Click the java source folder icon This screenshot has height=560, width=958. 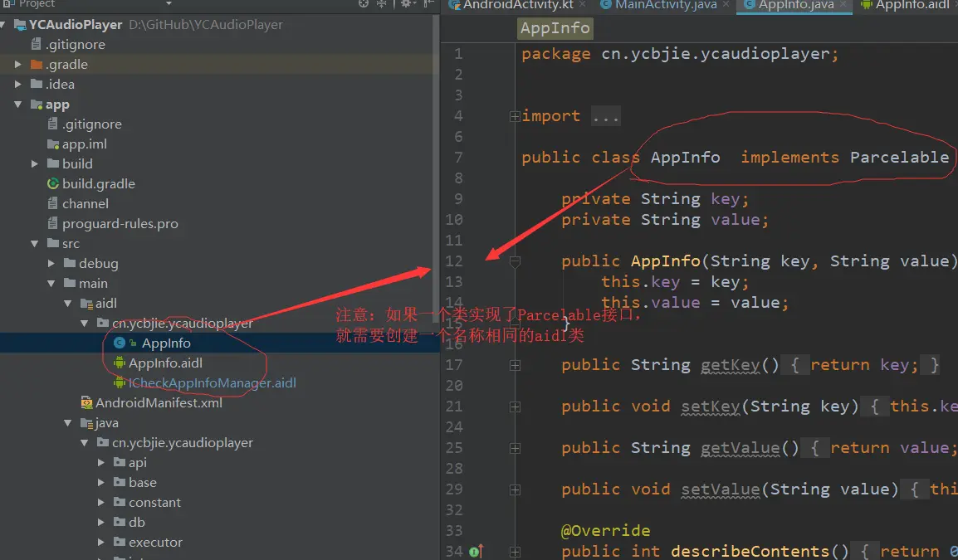click(87, 422)
